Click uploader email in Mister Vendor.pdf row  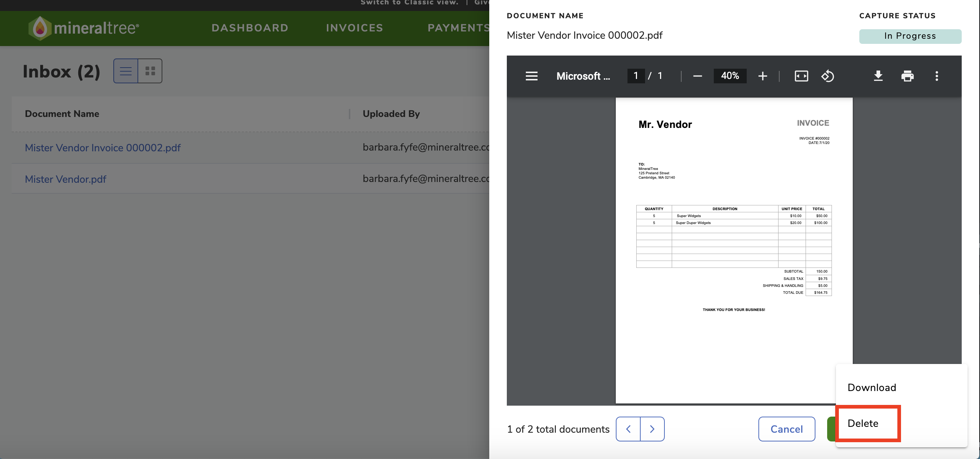(x=426, y=179)
